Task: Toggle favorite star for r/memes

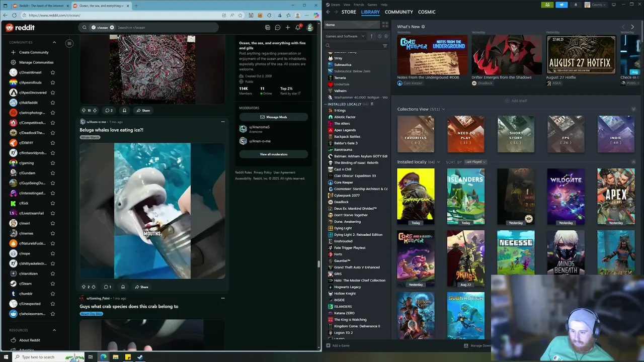Action: 52,233
